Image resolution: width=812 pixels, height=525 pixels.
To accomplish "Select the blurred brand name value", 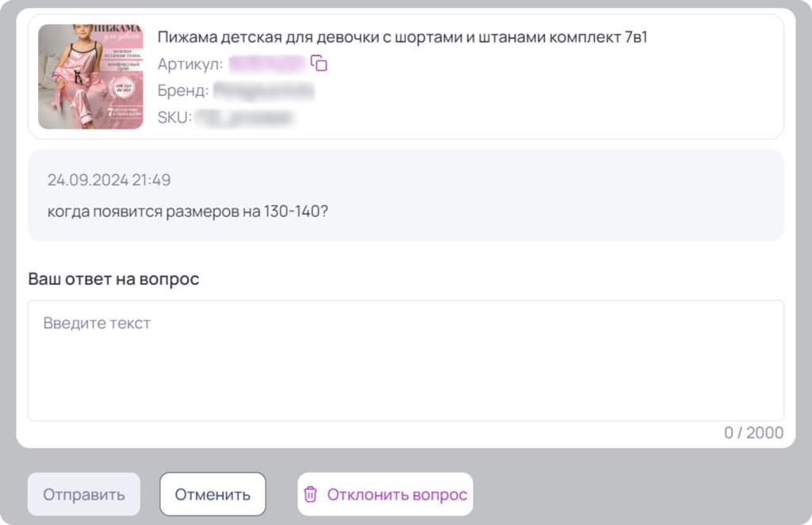I will coord(264,90).
